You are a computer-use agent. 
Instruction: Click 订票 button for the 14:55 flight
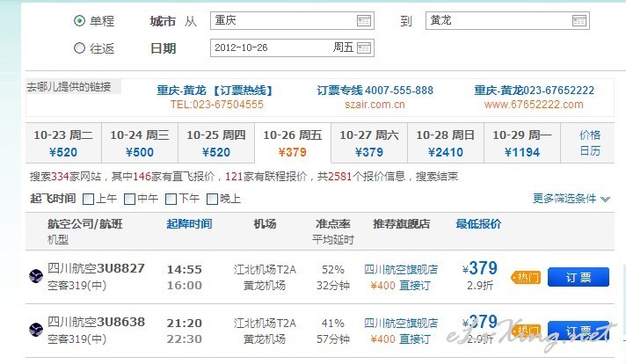(579, 277)
